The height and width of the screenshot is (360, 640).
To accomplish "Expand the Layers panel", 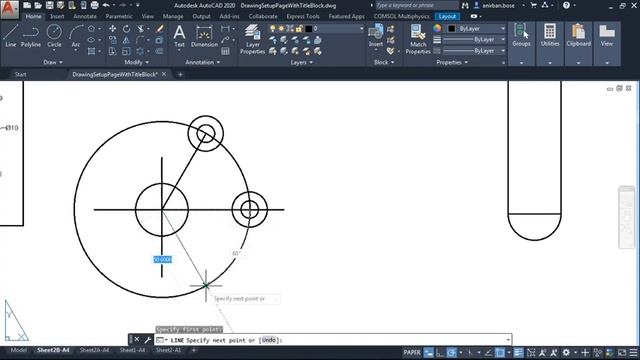I will 302,62.
